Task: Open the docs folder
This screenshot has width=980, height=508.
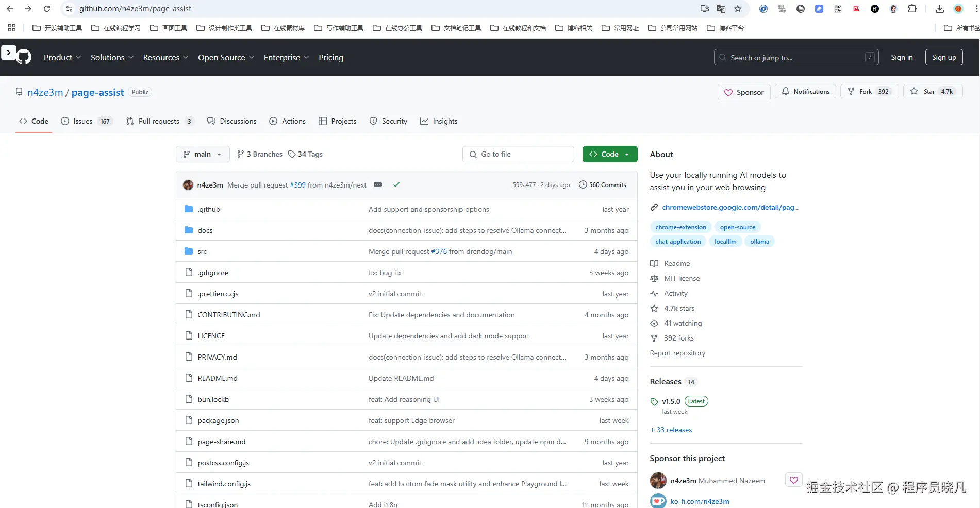Action: pyautogui.click(x=205, y=230)
